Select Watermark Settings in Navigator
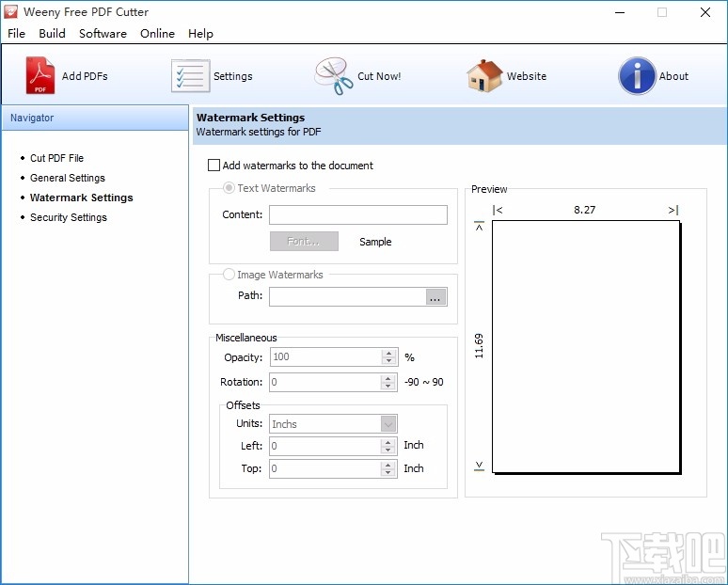The height and width of the screenshot is (585, 728). coord(81,198)
